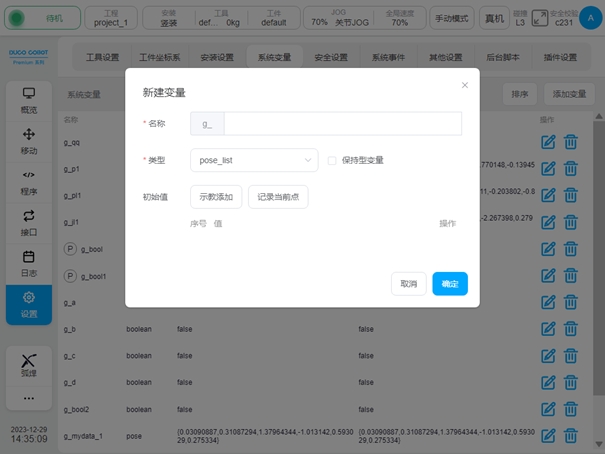Enable the 保持型变量 checkbox
Image resolution: width=605 pixels, height=454 pixels.
click(332, 160)
